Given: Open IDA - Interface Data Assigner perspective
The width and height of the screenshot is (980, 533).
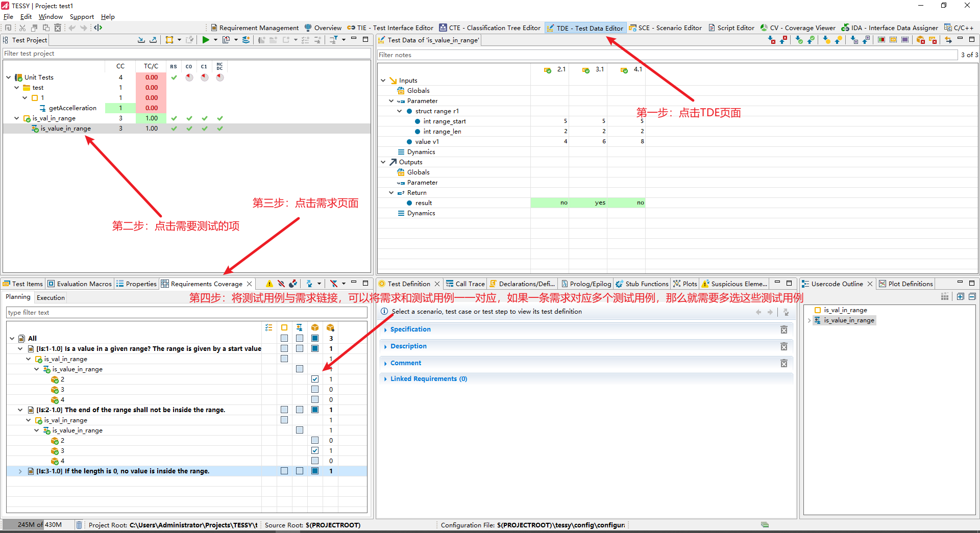Looking at the screenshot, I should (x=890, y=28).
